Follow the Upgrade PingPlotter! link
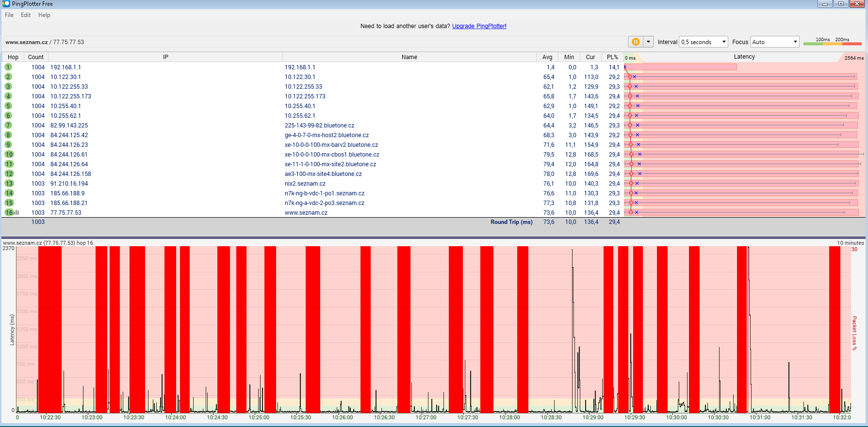868x427 pixels. (x=479, y=26)
